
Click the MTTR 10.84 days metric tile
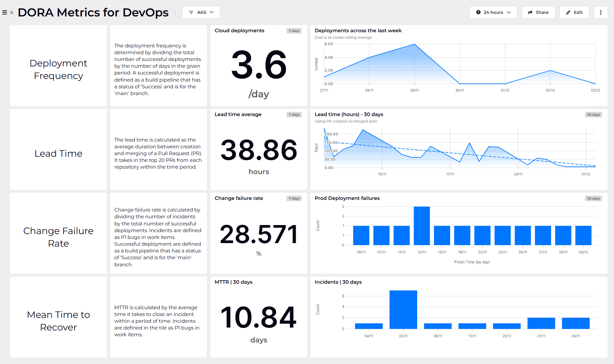[x=258, y=318]
